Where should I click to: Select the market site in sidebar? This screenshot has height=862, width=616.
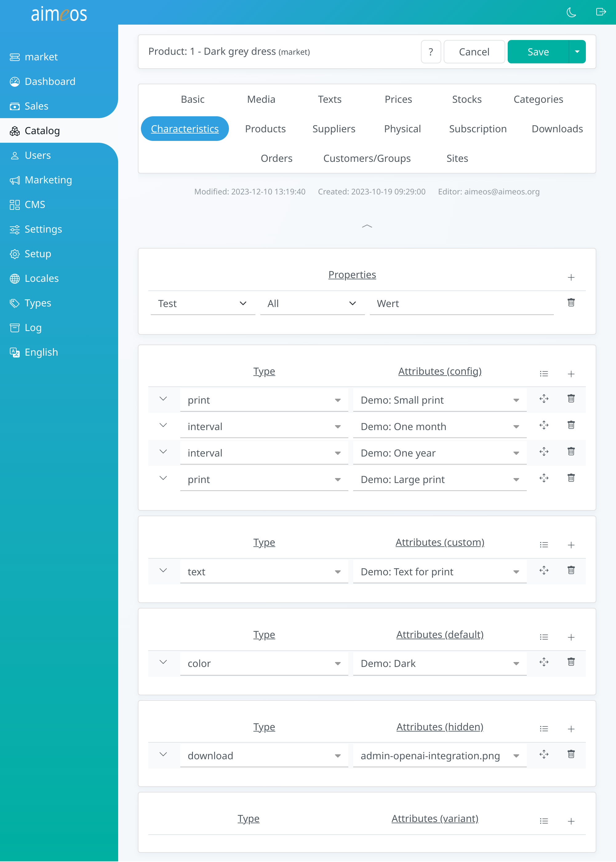(x=59, y=57)
